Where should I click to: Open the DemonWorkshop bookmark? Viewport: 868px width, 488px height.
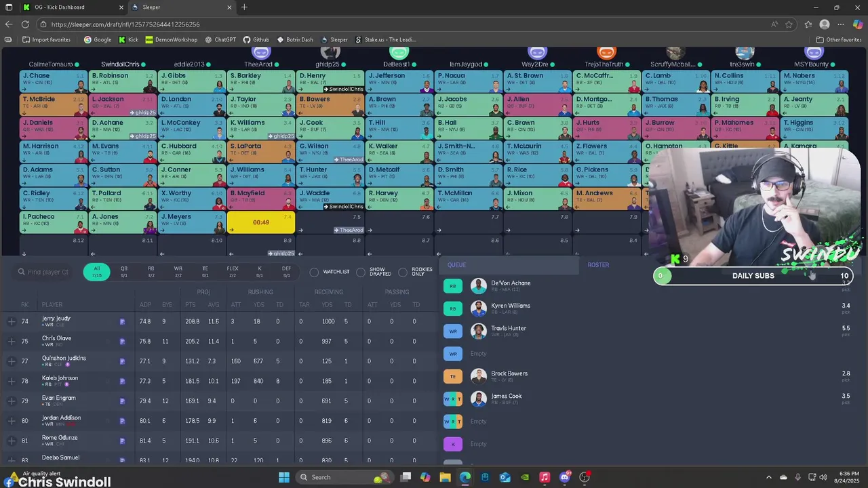(x=172, y=40)
